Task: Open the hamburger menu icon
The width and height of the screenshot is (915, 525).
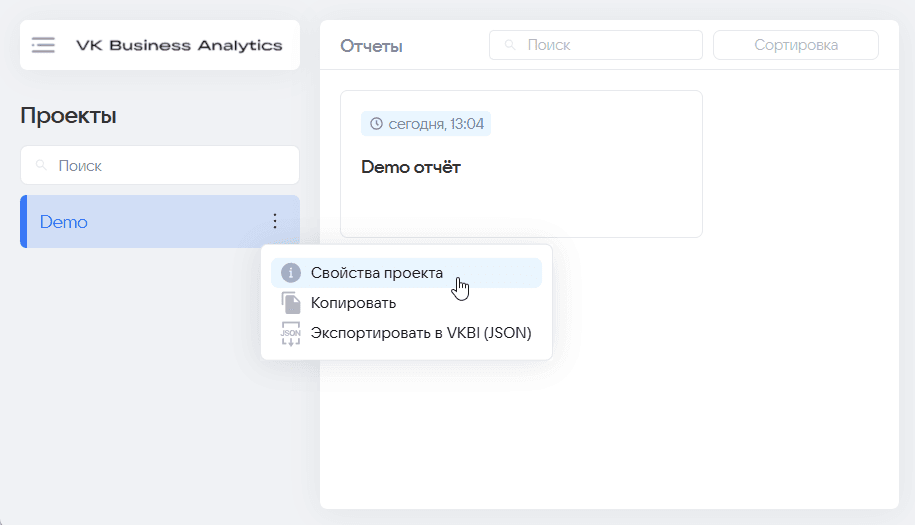Action: click(x=43, y=45)
